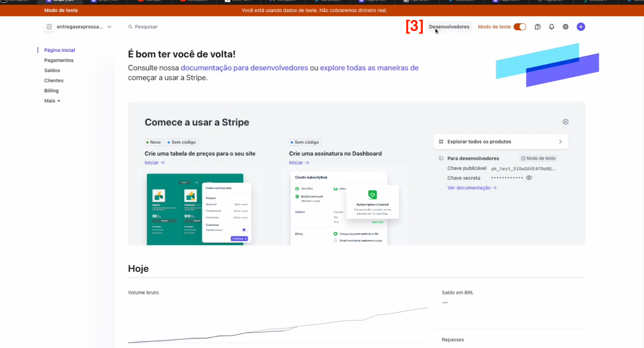
Task: Click the search magnifier icon
Action: [x=130, y=27]
